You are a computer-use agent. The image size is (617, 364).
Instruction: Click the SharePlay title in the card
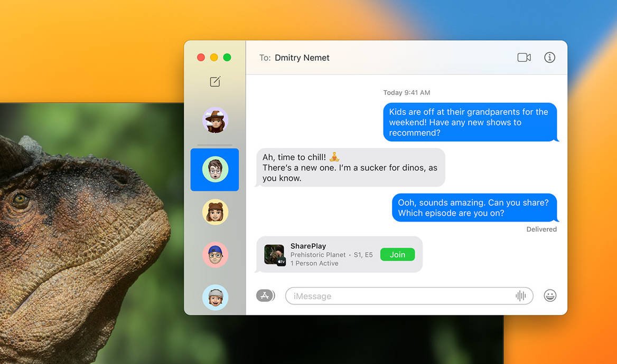[x=308, y=246]
